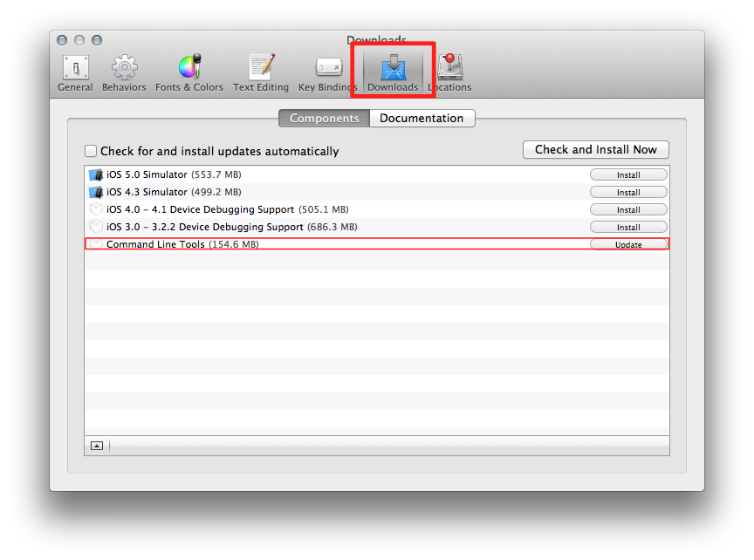The height and width of the screenshot is (560, 754).
Task: Open the Behaviors gear icon pane
Action: (124, 73)
